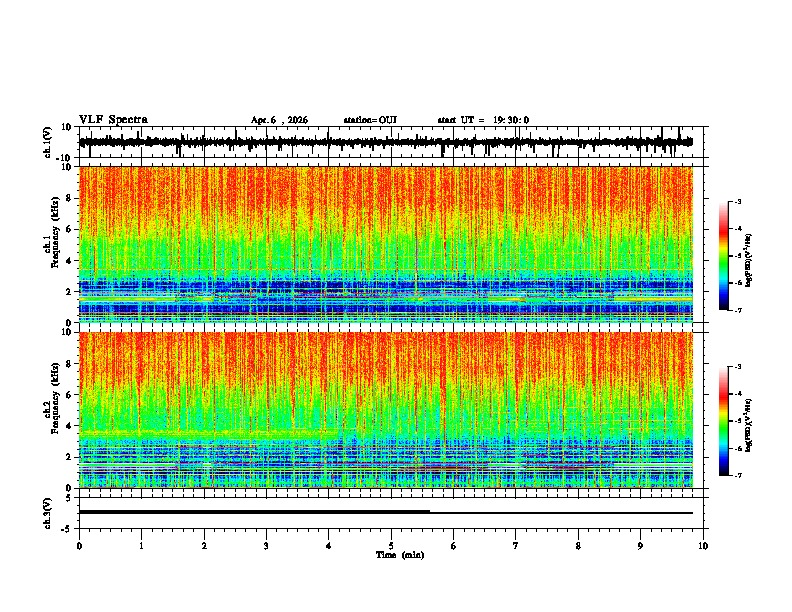Image resolution: width=792 pixels, height=612 pixels.
Task: Click the ch.2 colorbar 'log(PSD)(V²/Hz)' label
Action: (748, 425)
